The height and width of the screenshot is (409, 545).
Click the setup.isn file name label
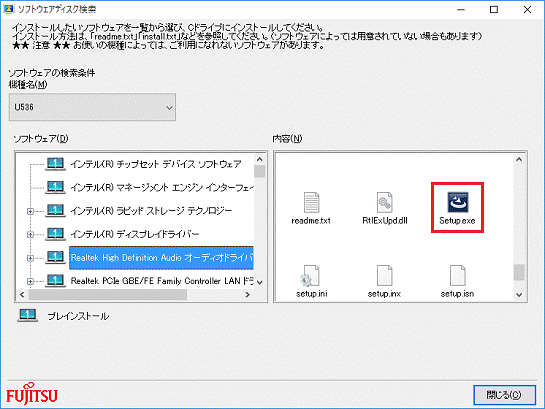tap(457, 294)
